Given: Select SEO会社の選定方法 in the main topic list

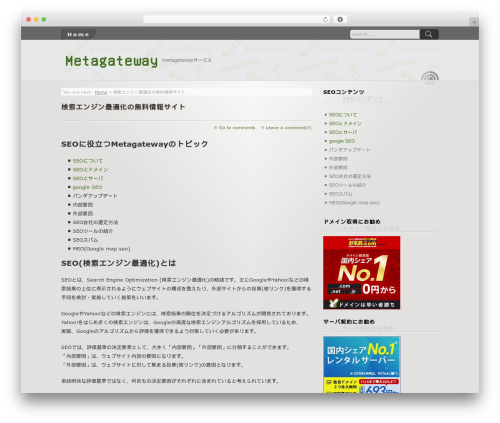Looking at the screenshot, I should coord(95,222).
